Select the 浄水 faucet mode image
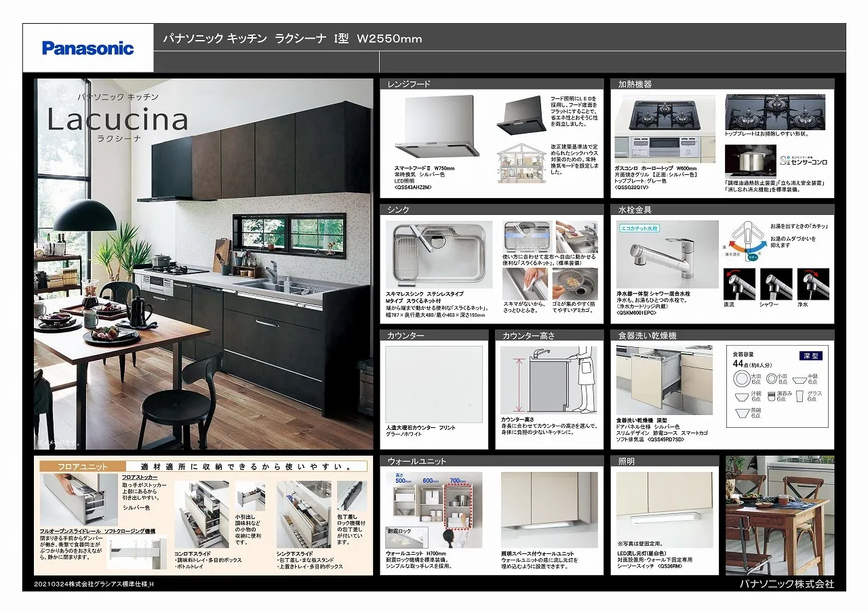Screen dimensions: 868x613 tap(812, 285)
